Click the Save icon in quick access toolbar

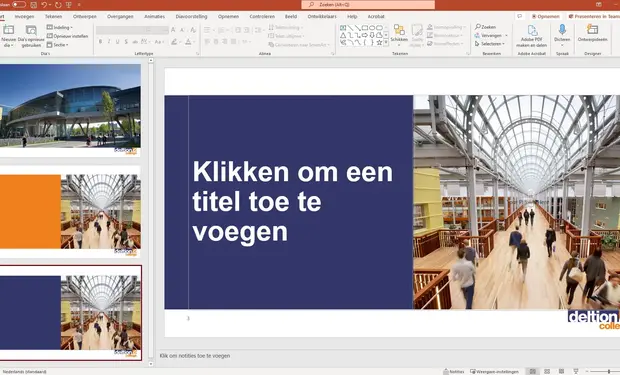coord(34,5)
